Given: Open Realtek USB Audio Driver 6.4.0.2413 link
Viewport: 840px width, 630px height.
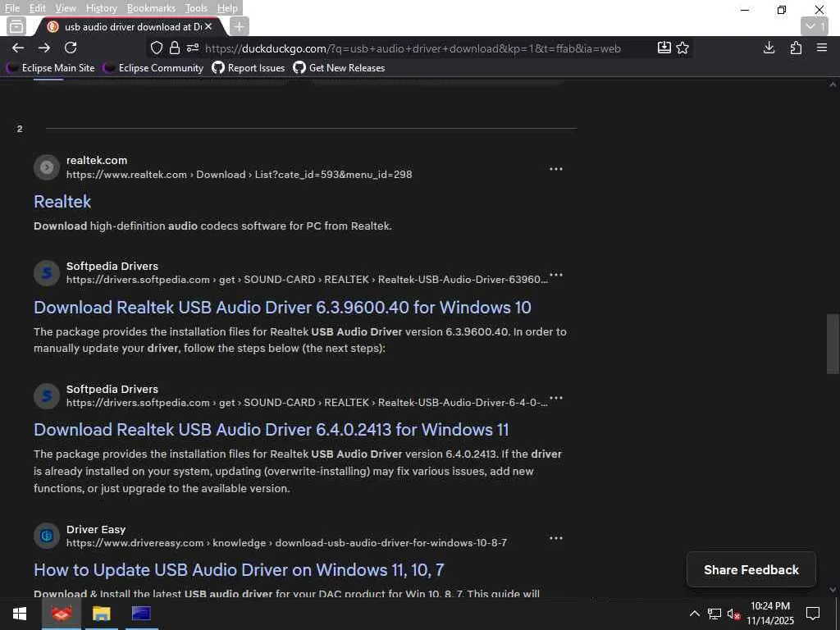Looking at the screenshot, I should (x=271, y=430).
